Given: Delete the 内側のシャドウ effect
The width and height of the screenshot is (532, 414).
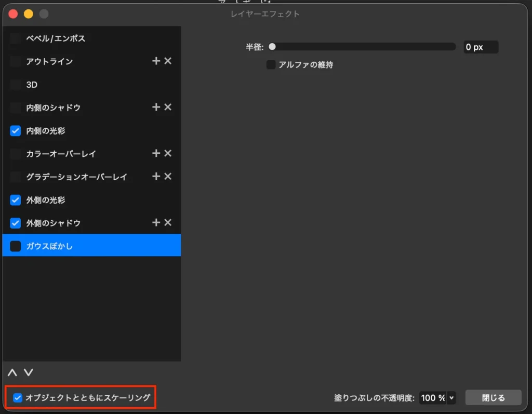Looking at the screenshot, I should pos(167,107).
